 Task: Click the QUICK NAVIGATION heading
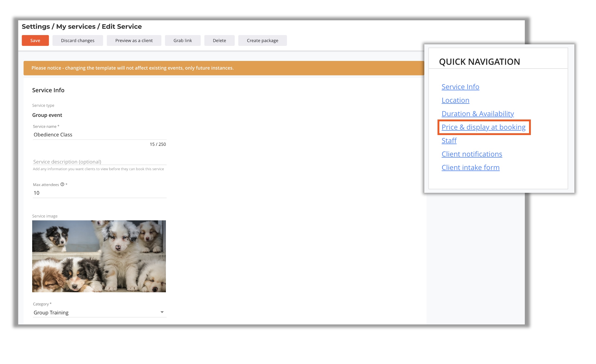[479, 62]
